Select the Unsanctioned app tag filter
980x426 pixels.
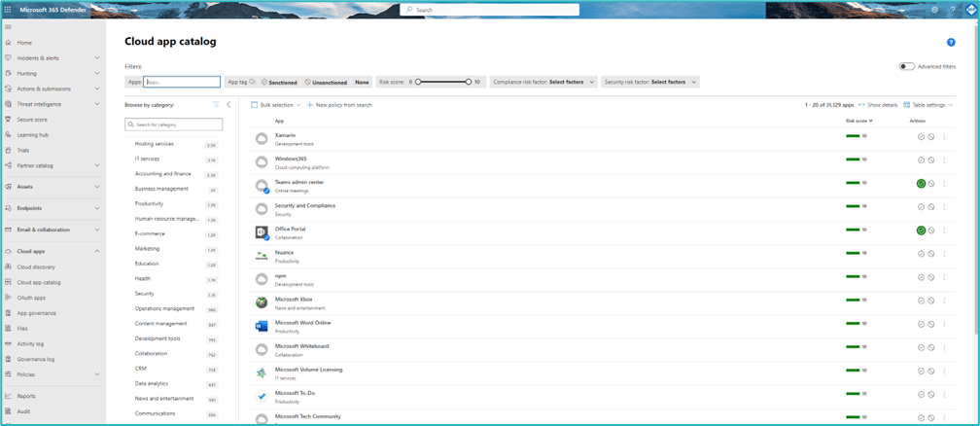click(x=326, y=83)
